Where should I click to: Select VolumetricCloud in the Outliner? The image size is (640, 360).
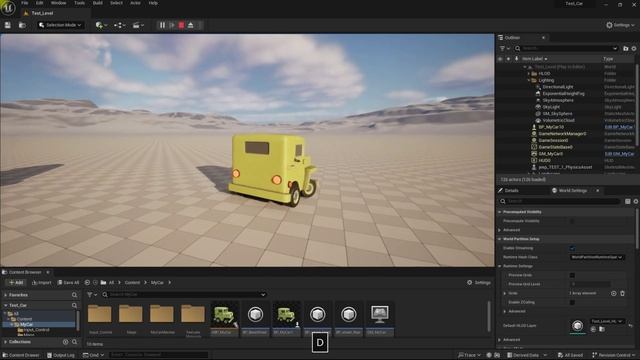pos(558,120)
